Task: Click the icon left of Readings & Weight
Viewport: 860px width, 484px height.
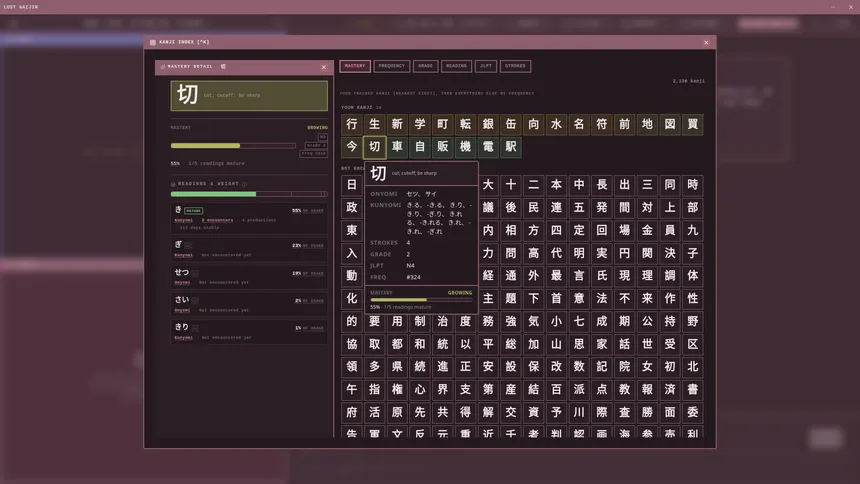Action: click(x=173, y=184)
